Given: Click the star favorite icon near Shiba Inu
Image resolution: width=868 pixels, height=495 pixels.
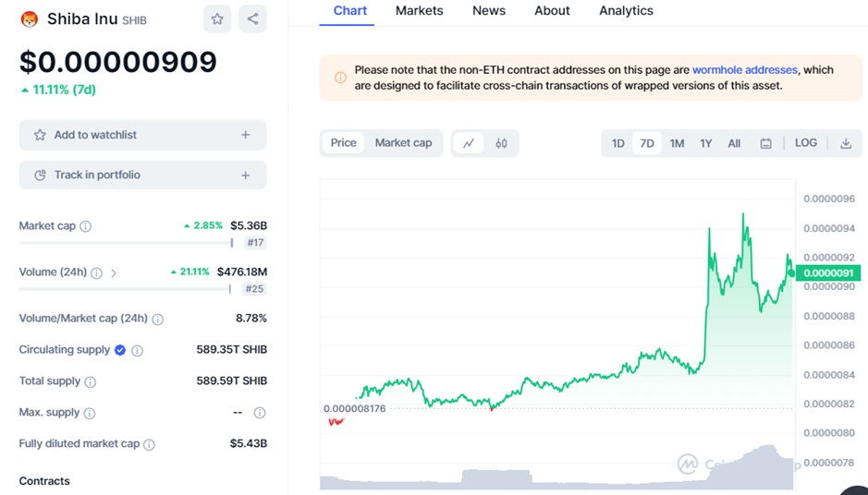Looking at the screenshot, I should click(217, 18).
